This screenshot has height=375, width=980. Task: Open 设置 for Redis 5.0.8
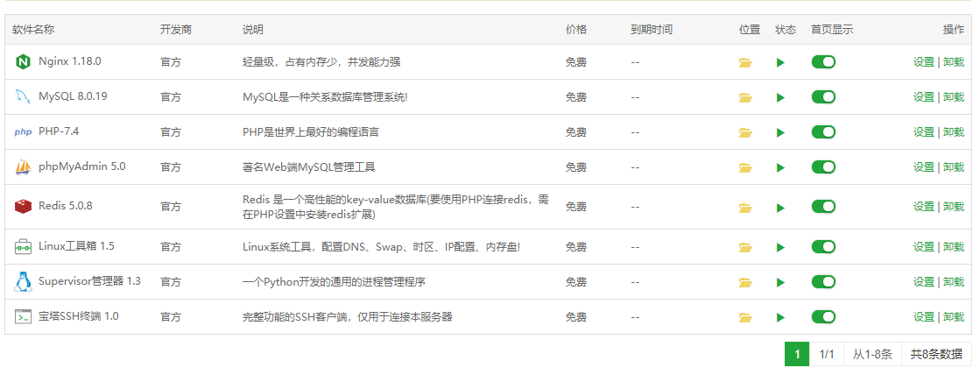click(924, 207)
